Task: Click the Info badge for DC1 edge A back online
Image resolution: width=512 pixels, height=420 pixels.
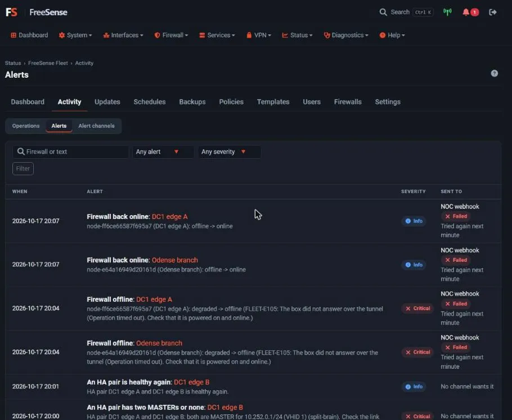Action: click(414, 221)
